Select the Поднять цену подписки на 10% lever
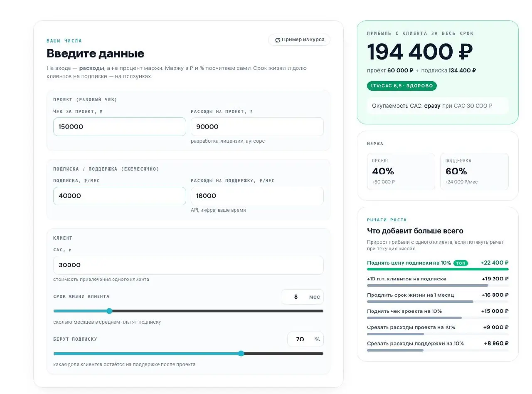Screen dimensions: 532x394 (438, 265)
